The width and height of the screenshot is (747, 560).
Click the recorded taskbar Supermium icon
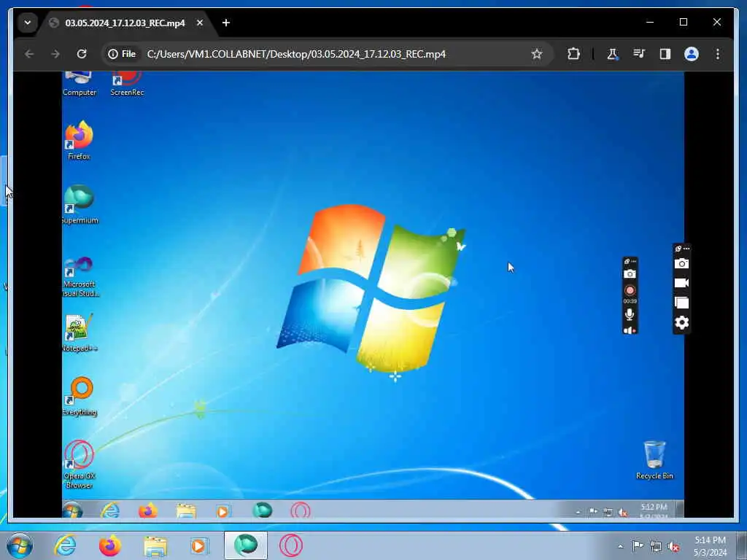click(262, 510)
